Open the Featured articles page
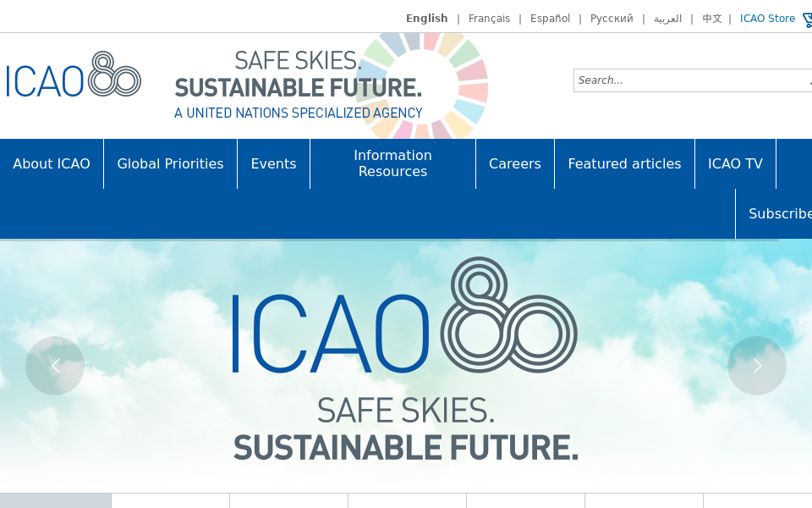The width and height of the screenshot is (812, 508). click(624, 163)
